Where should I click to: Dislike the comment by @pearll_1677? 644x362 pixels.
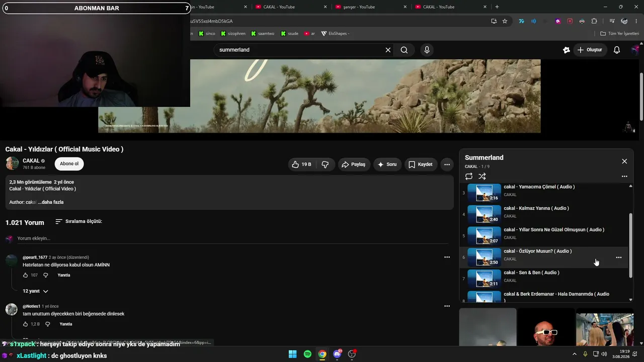coord(46,275)
